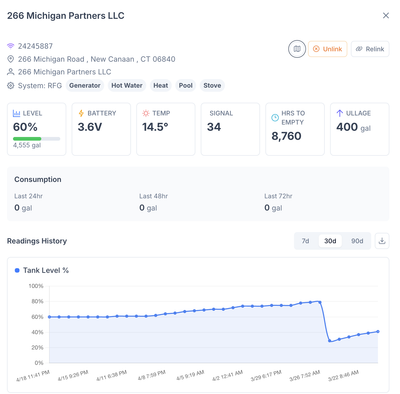Click the Level chart icon

pyautogui.click(x=16, y=113)
